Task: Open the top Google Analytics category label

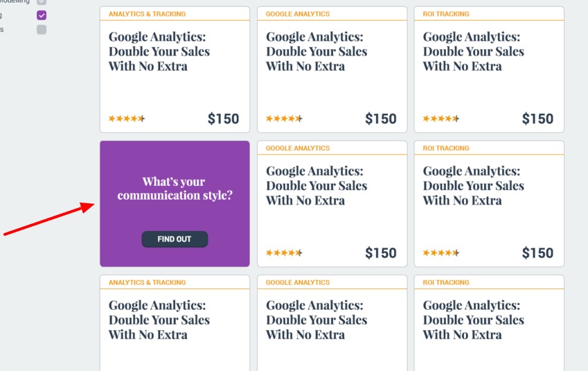Action: tap(298, 14)
